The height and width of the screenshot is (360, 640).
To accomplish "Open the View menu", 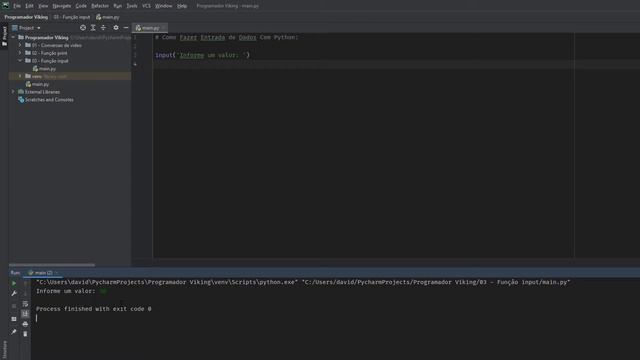I will click(x=43, y=6).
